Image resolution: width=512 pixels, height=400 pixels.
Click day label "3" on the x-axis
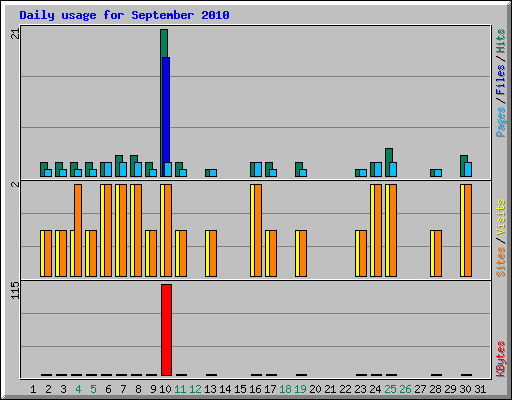click(x=63, y=389)
